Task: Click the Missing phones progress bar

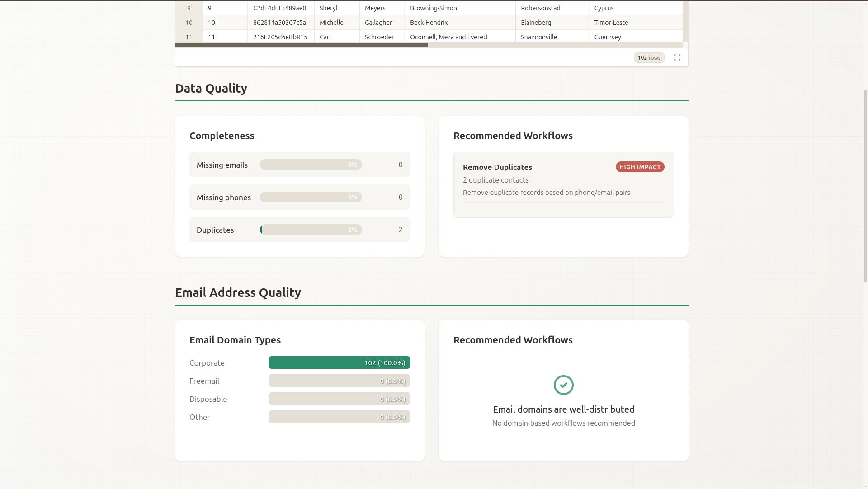Action: click(x=311, y=197)
